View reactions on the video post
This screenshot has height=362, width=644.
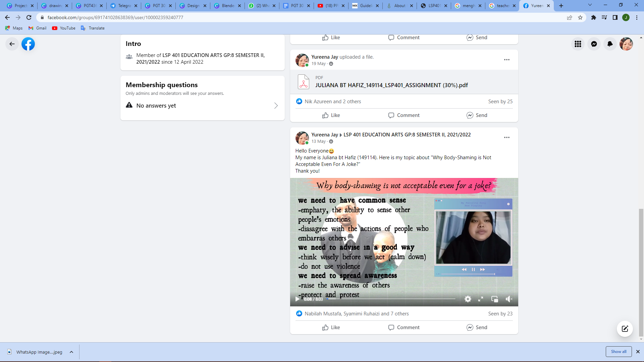point(299,313)
